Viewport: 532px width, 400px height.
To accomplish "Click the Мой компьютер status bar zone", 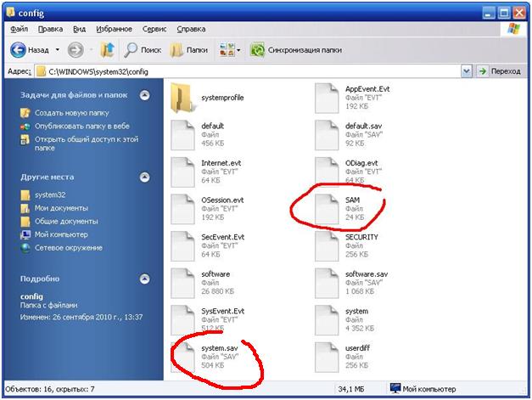I will 423,389.
